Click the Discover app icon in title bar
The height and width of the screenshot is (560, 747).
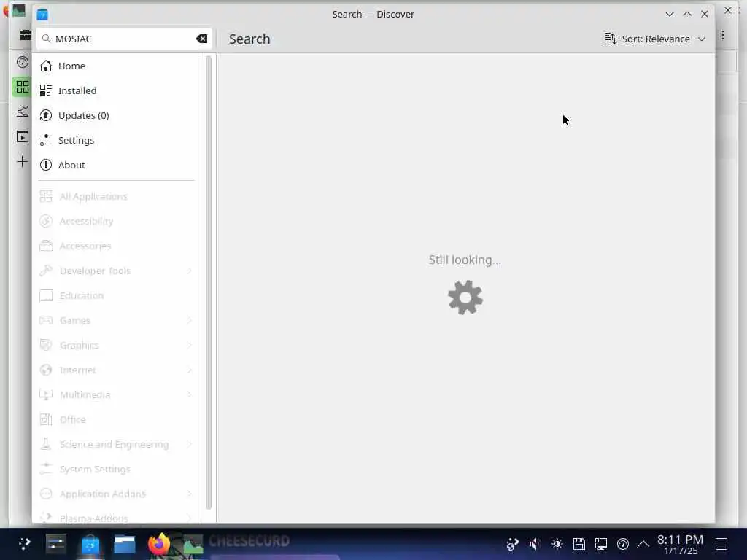(x=42, y=15)
